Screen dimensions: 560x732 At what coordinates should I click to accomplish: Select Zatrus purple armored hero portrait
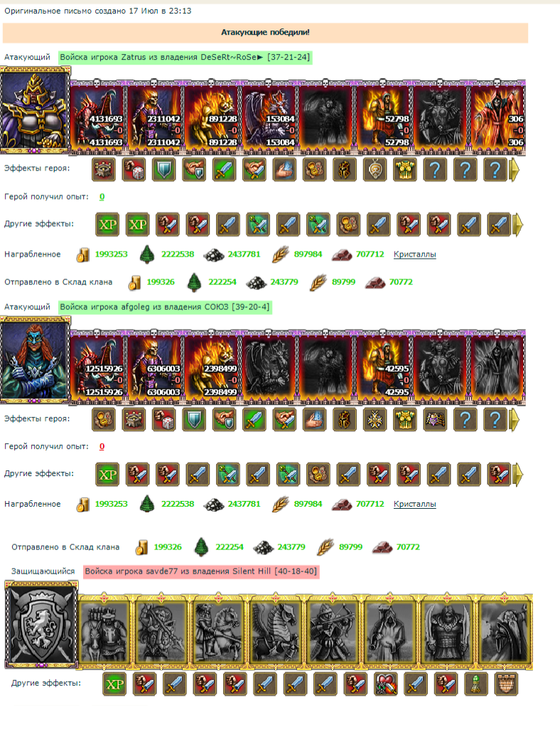[35, 110]
